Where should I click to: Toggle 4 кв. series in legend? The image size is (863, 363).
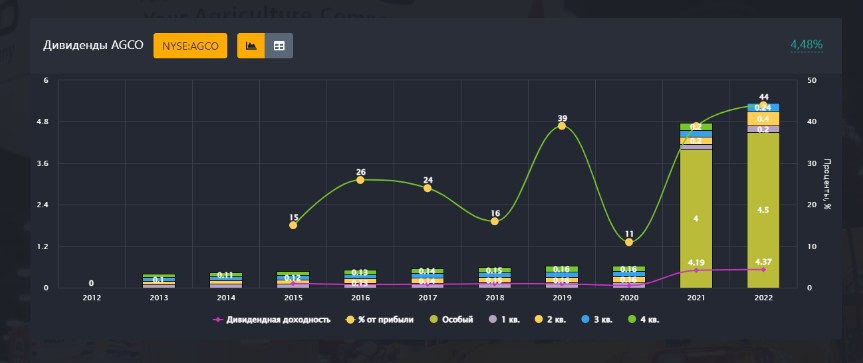point(642,320)
